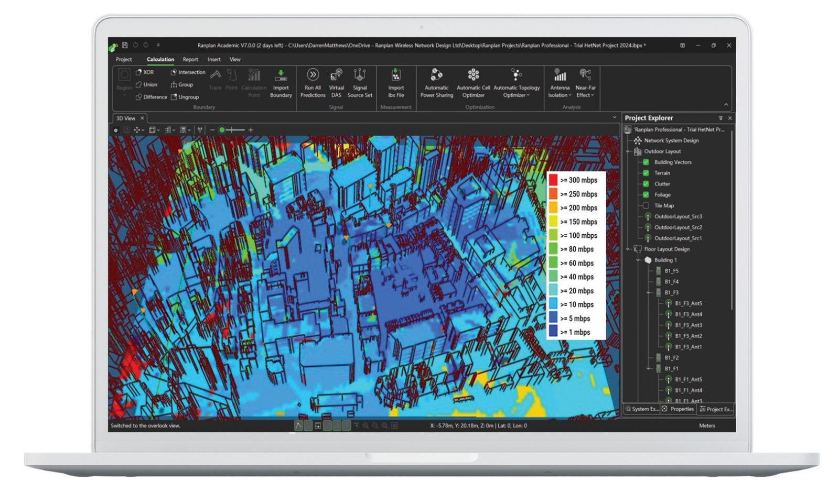Click the minus zoom button in 3D View toolbar

[x=212, y=130]
